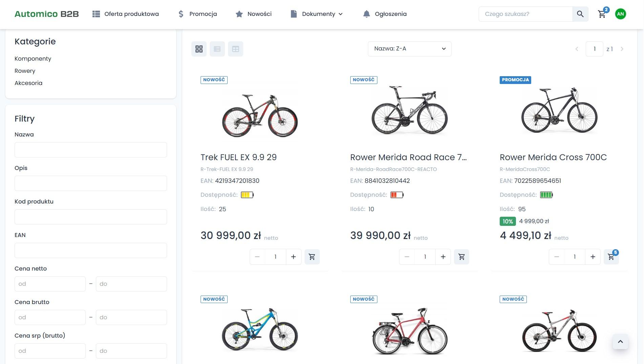The width and height of the screenshot is (644, 364).
Task: Click the scroll-to-top arrow button
Action: pyautogui.click(x=620, y=342)
